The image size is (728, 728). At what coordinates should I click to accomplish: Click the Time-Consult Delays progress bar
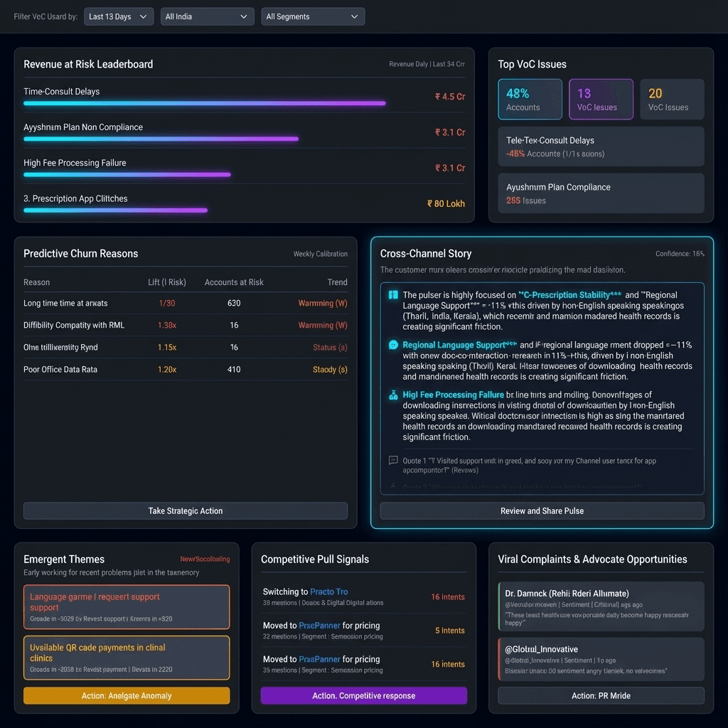coord(205,103)
